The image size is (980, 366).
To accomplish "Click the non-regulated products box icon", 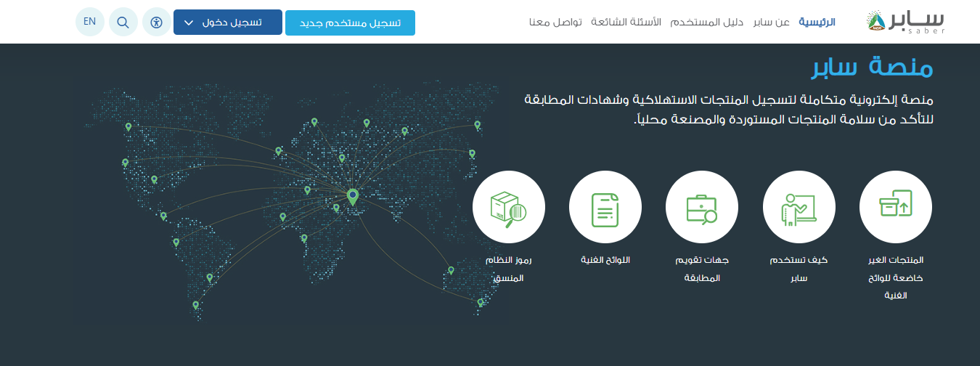I will [895, 207].
